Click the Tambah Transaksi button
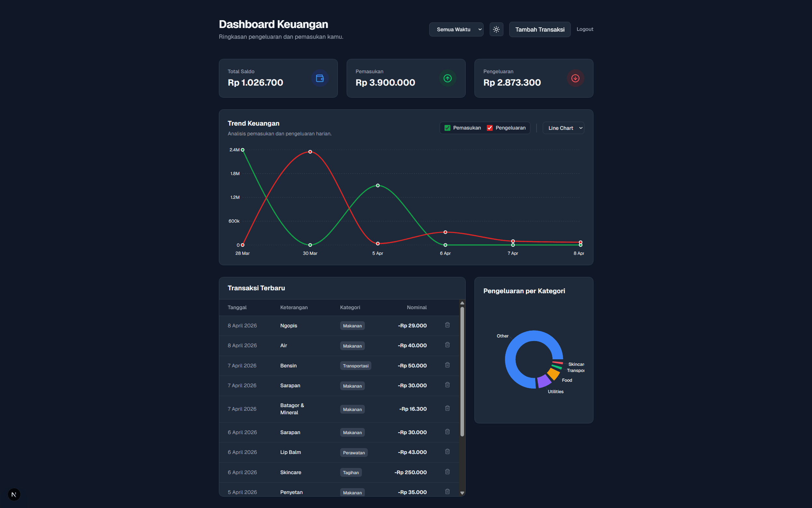This screenshot has height=508, width=812. (x=539, y=30)
